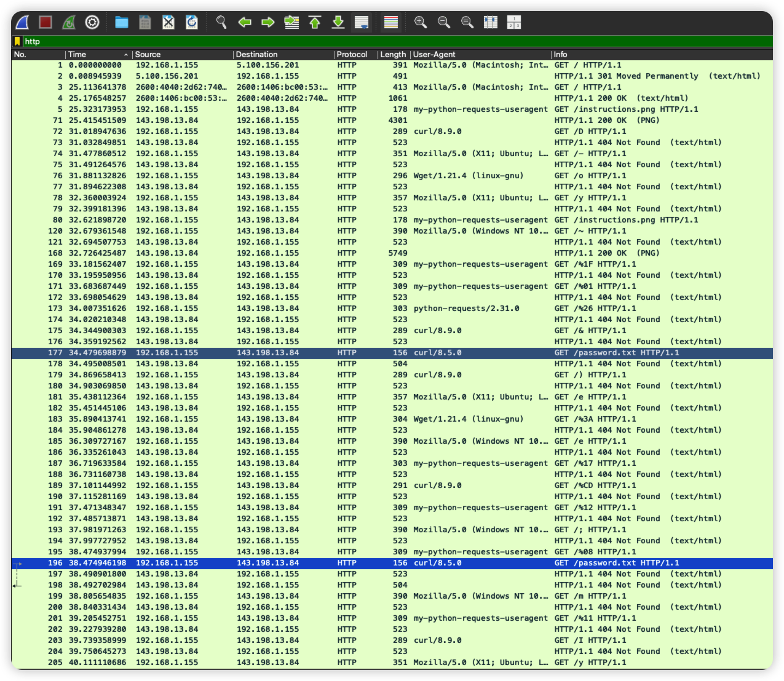Select packet 80 at time 32.621898720
This screenshot has width=784, height=681.
pos(392,220)
